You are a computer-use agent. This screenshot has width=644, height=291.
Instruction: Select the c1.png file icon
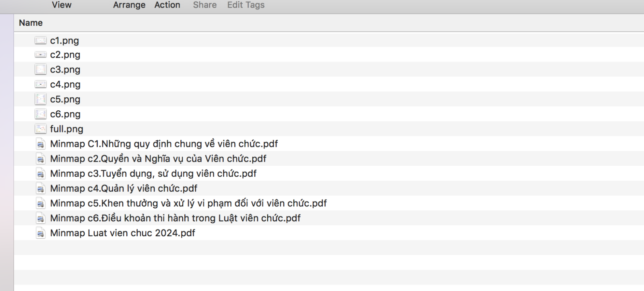[x=40, y=40]
